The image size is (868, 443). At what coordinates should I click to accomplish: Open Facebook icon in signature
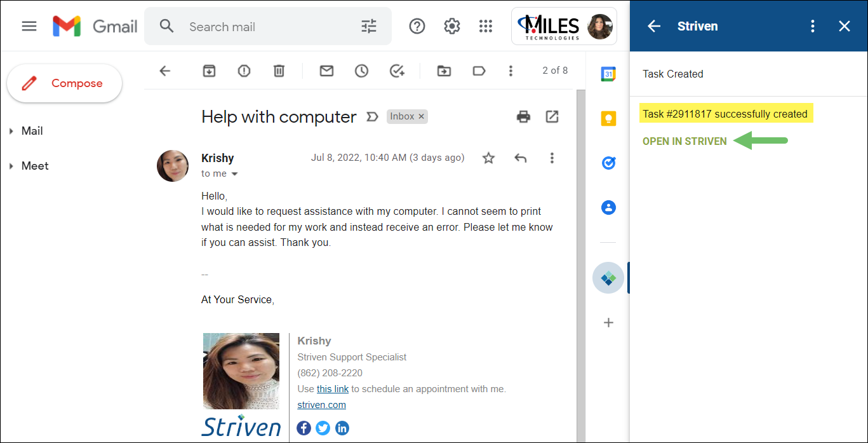(304, 428)
